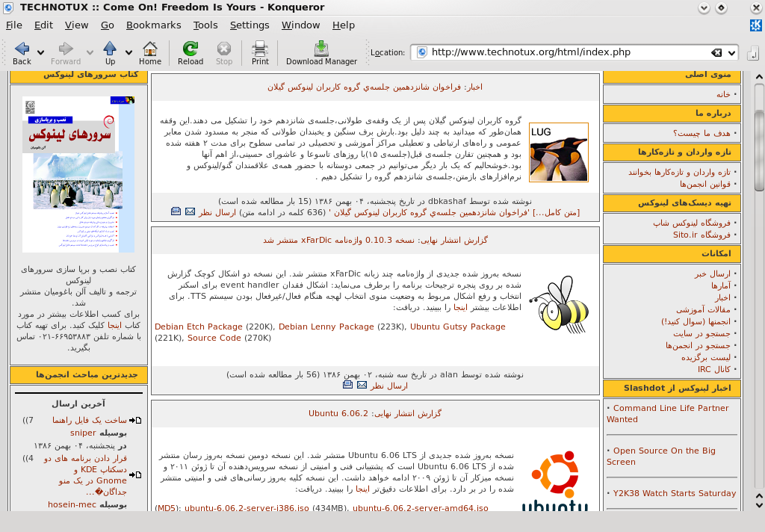Screen dimensions: 765x532
Task: Open the Back history dropdown arrow
Action: [40, 53]
